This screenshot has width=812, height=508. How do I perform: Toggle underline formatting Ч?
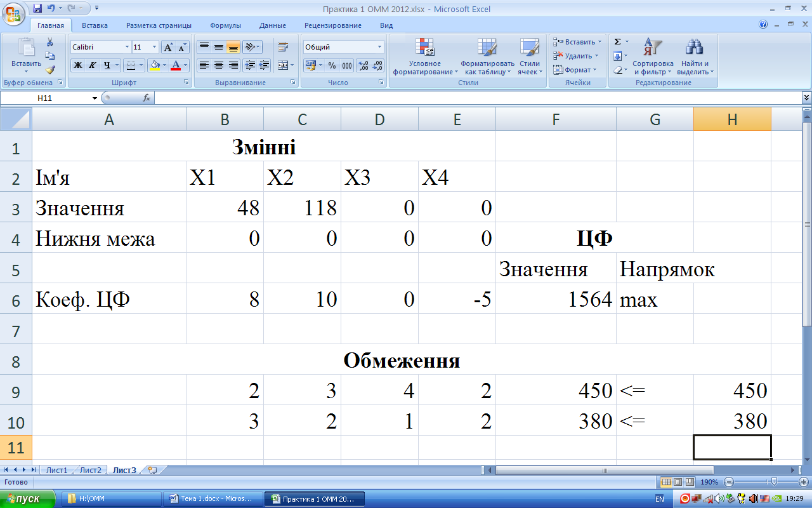(107, 65)
